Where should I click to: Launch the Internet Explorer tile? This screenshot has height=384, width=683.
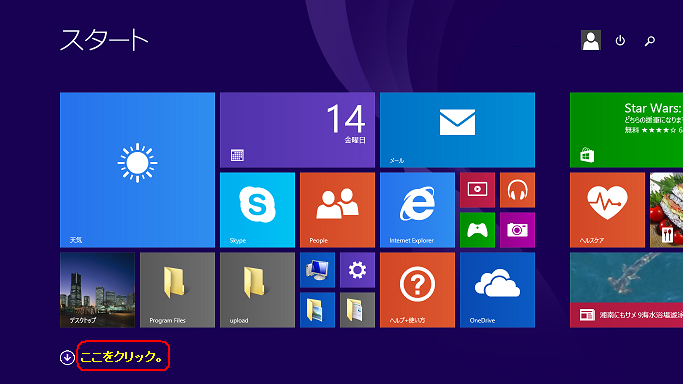[417, 210]
